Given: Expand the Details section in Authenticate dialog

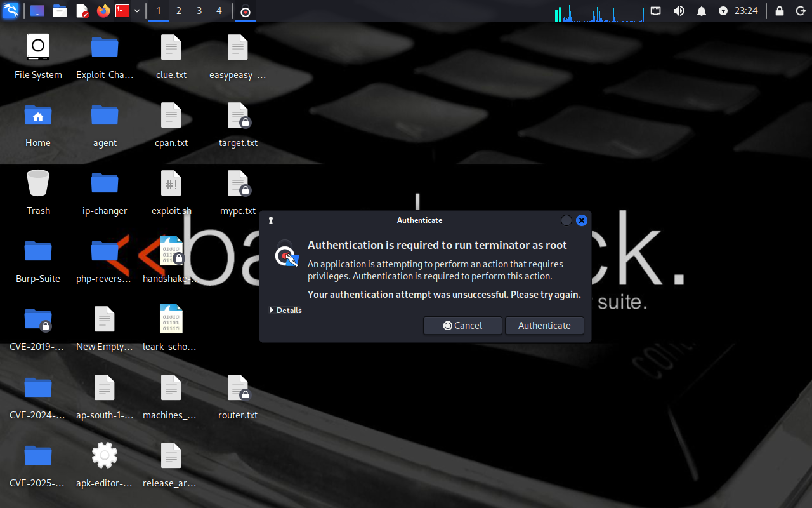Looking at the screenshot, I should pos(285,311).
